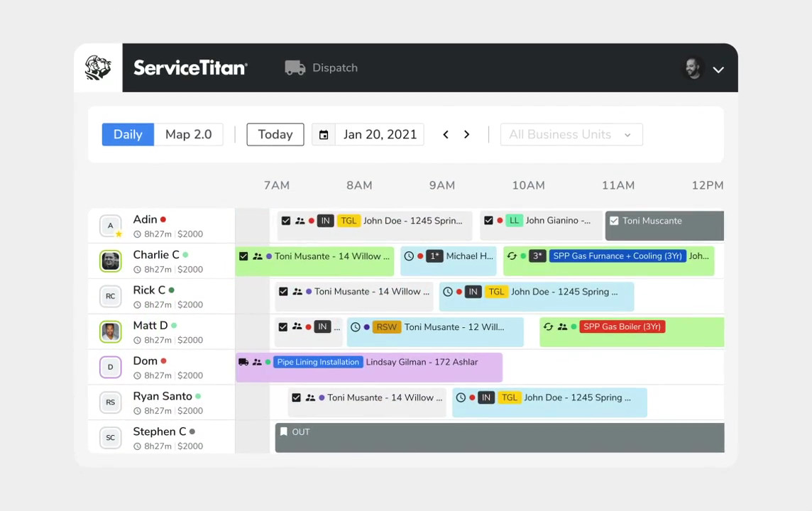Click crew icon on Ryan Santo's Toni Musante job
The height and width of the screenshot is (511, 812).
coord(310,397)
